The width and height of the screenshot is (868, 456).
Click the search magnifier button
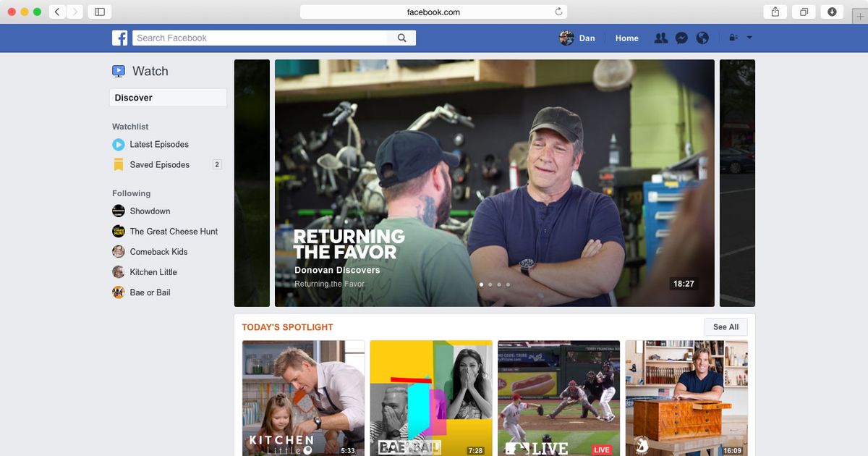pos(401,37)
